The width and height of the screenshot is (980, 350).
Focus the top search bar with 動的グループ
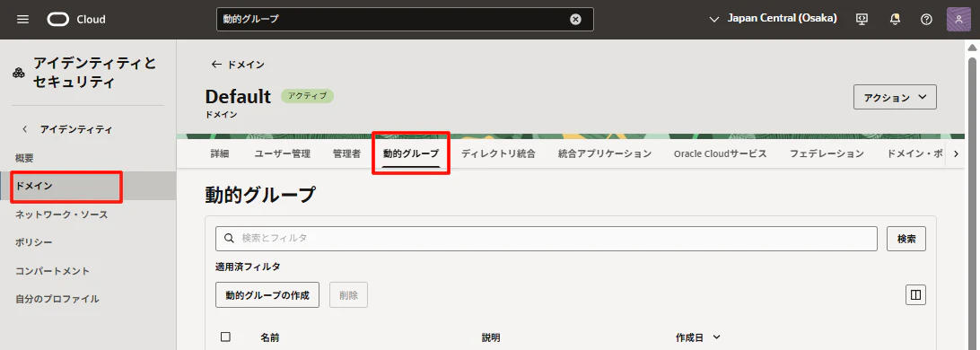[x=405, y=20]
